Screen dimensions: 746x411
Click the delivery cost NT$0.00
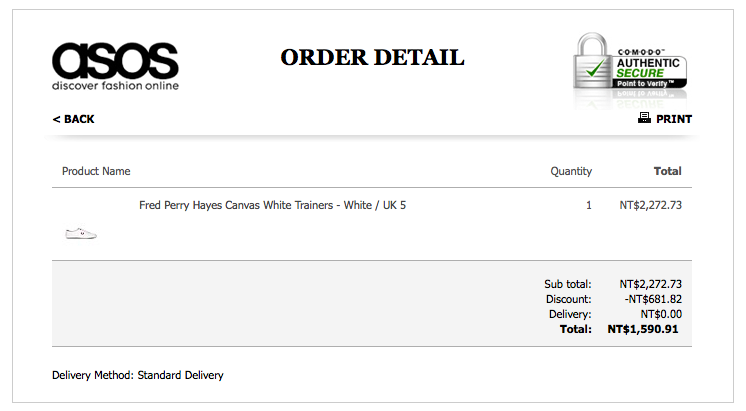tap(661, 314)
